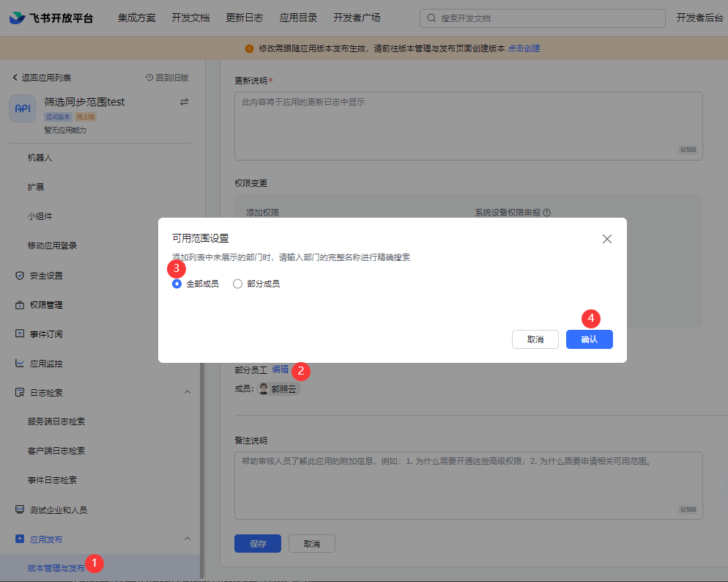Click the API app avatar icon
The height and width of the screenshot is (582, 728).
23,108
